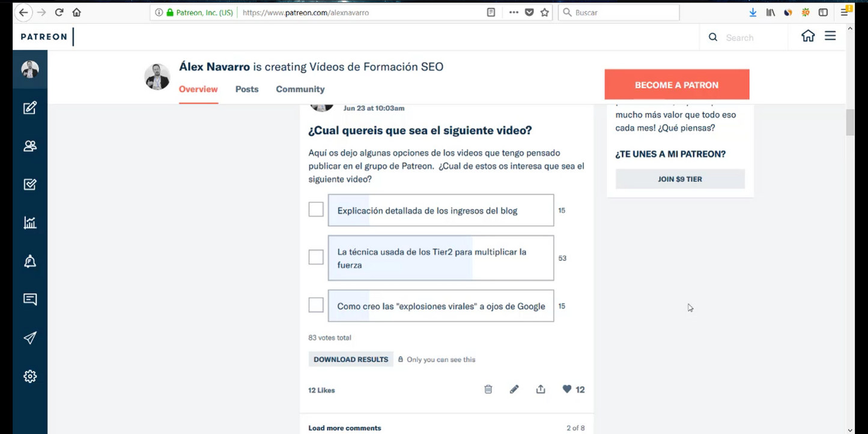Select the patrons/relationship manager icon

[x=30, y=146]
